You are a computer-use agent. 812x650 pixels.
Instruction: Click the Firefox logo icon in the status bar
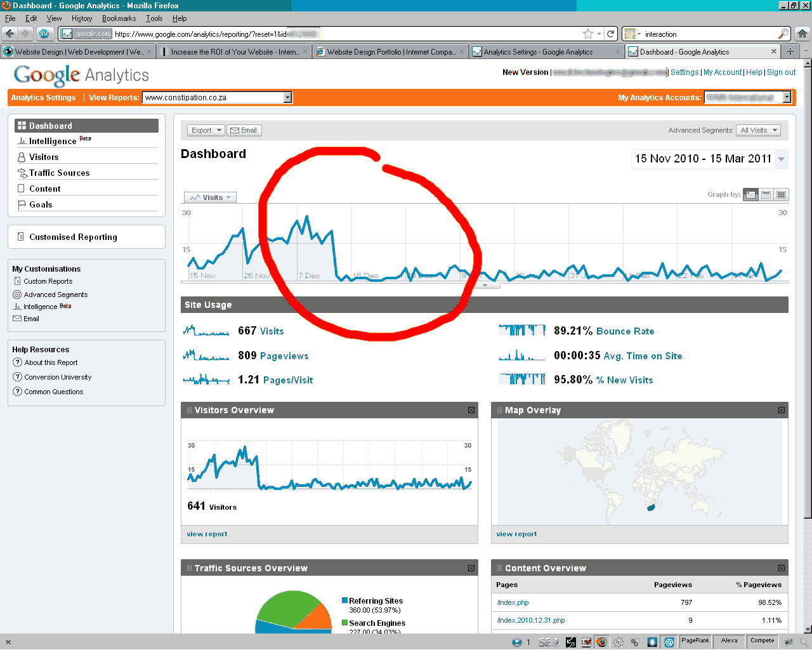tap(601, 642)
